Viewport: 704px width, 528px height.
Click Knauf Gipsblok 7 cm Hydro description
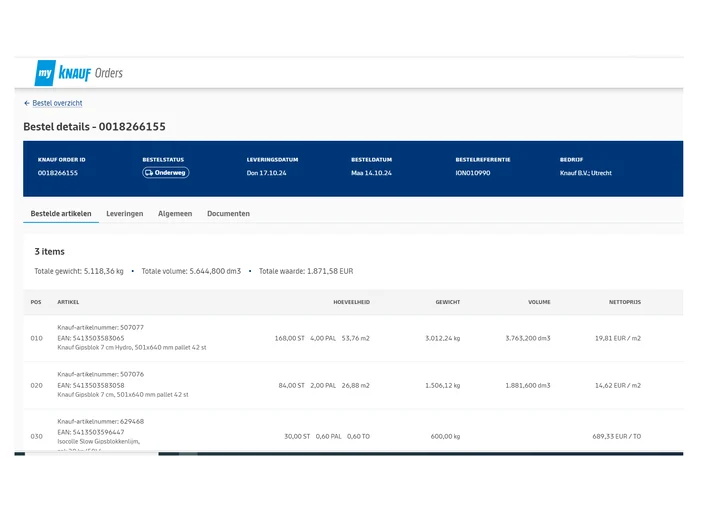pyautogui.click(x=132, y=348)
